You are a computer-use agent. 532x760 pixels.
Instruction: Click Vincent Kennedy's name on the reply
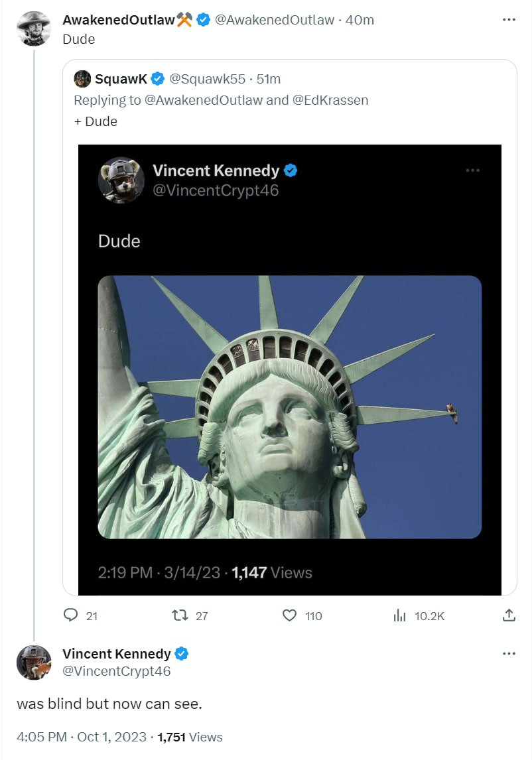pos(116,654)
